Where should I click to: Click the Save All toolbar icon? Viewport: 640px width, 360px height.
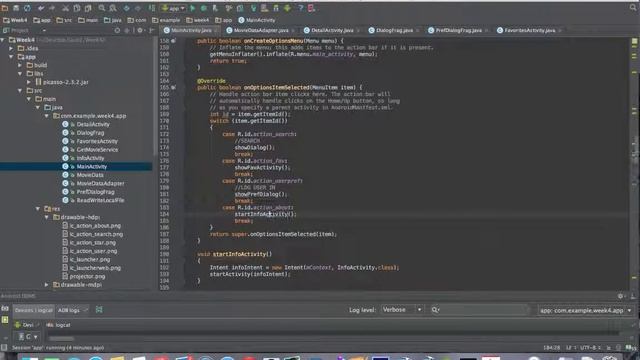pos(16,8)
